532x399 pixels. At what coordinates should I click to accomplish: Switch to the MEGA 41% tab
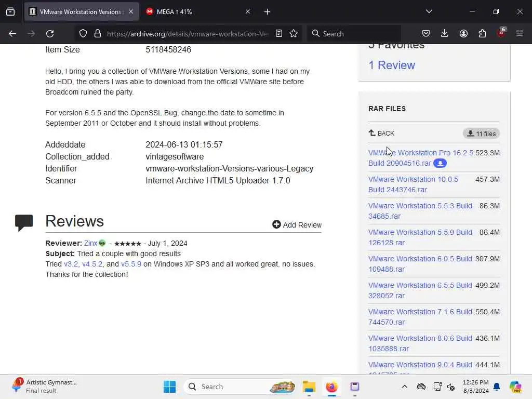198,12
